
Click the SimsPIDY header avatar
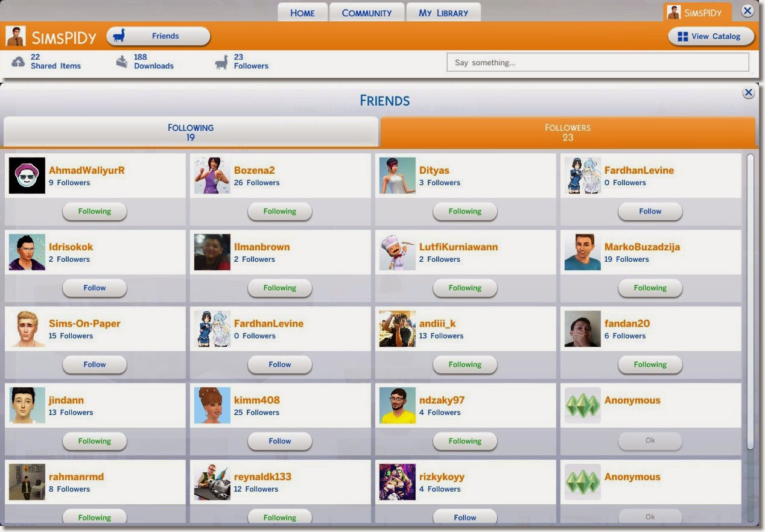click(16, 36)
